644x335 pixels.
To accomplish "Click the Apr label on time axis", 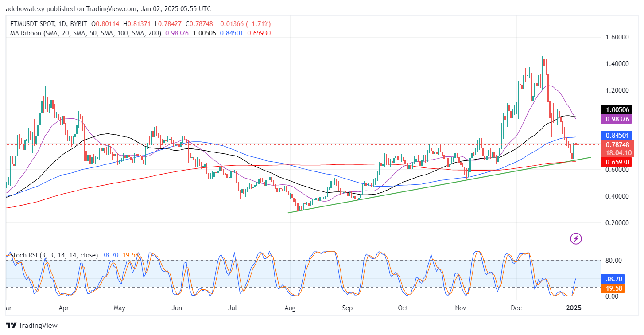I will pyautogui.click(x=64, y=307).
